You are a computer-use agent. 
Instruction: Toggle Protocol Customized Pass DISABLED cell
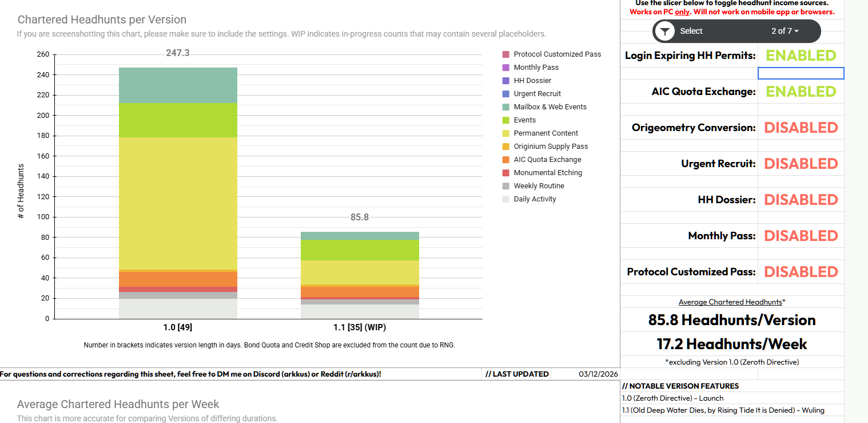click(801, 272)
